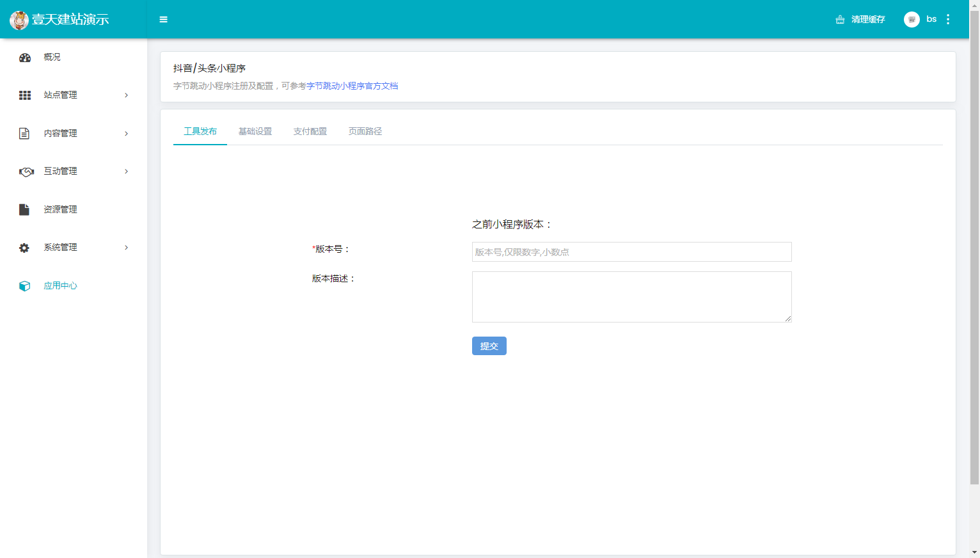The height and width of the screenshot is (558, 980).
Task: Click the 站点管理 grid icon
Action: click(25, 95)
